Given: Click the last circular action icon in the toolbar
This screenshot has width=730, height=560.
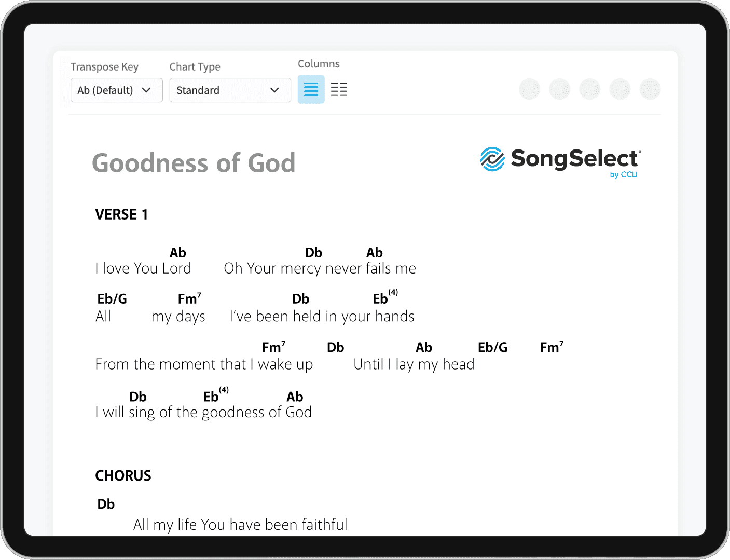Looking at the screenshot, I should pos(650,89).
